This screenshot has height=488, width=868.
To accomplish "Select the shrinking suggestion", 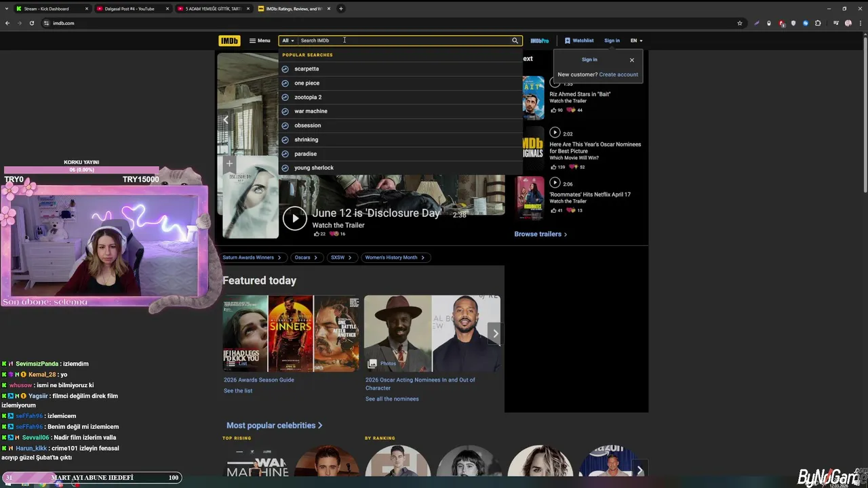I will coord(400,140).
